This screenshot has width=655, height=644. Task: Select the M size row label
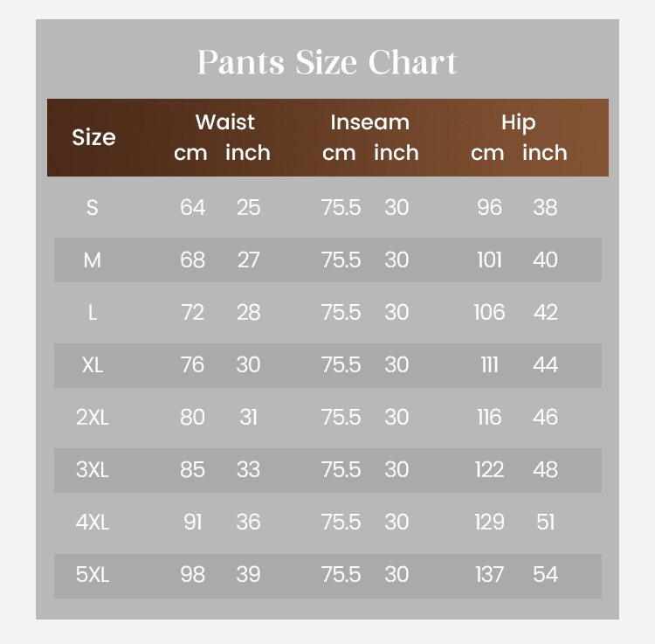click(92, 260)
